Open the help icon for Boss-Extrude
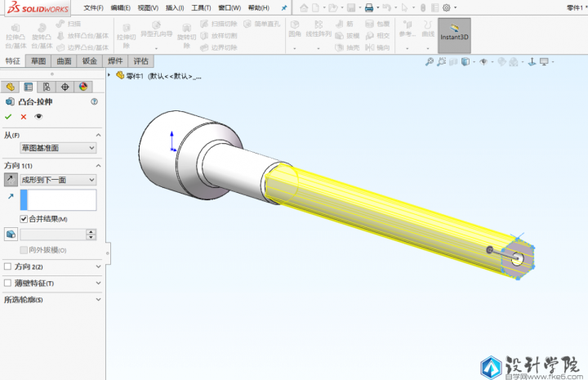This screenshot has width=588, height=380. (95, 102)
